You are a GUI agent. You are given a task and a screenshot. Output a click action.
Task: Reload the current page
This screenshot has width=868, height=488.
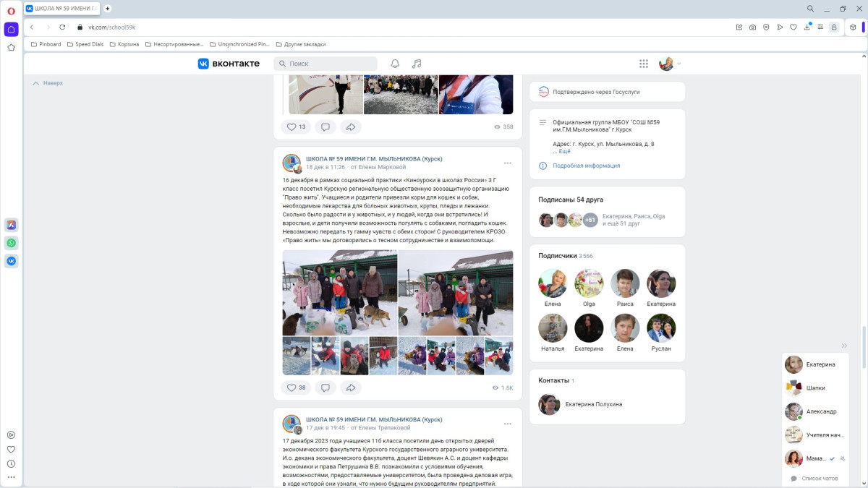tap(62, 27)
